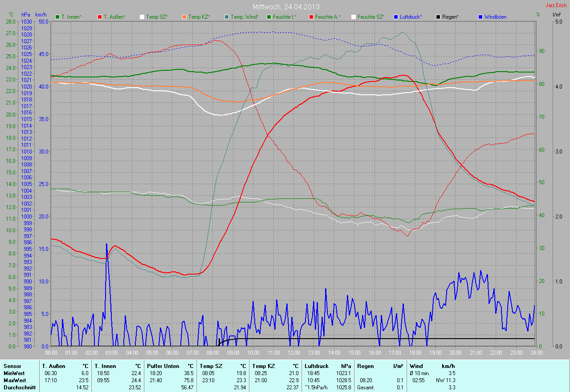Click the white Temp SZ legend square
Viewport: 570px width, 392px height.
[142, 17]
